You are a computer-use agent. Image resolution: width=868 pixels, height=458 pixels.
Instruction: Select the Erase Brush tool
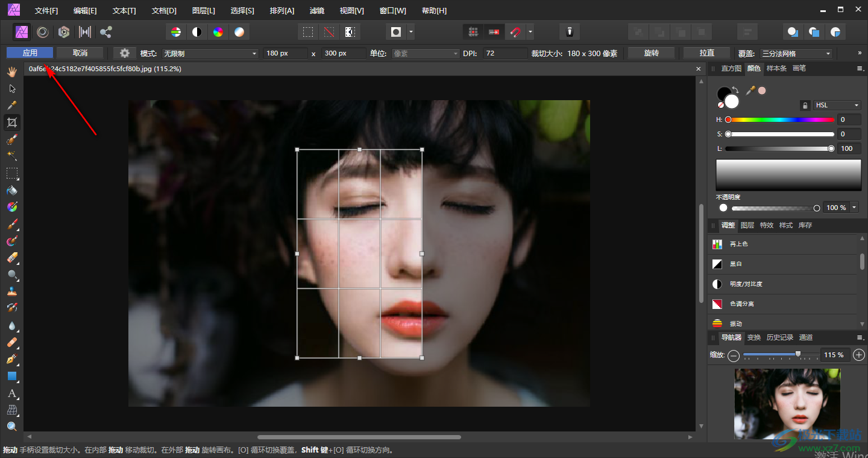pyautogui.click(x=11, y=258)
